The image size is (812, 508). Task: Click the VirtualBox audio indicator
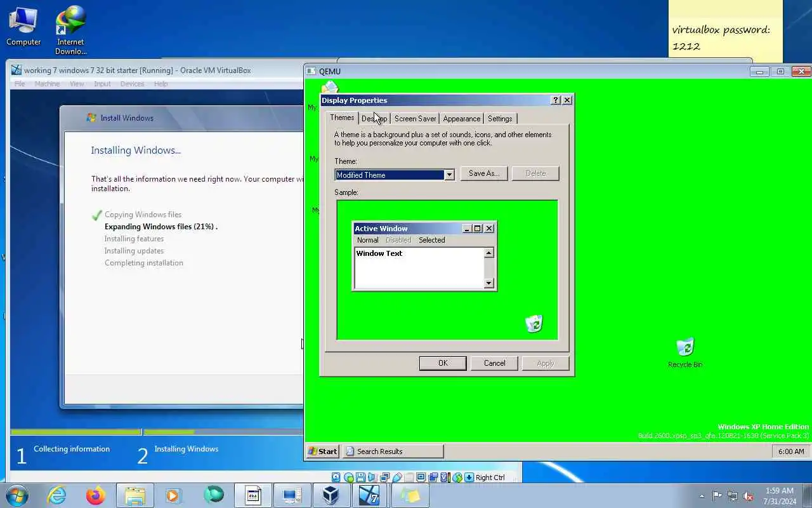click(x=372, y=478)
